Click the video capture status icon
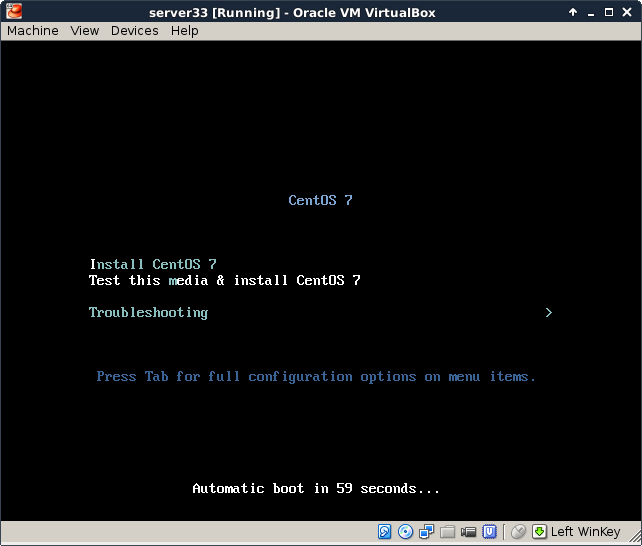Image resolution: width=642 pixels, height=546 pixels. (x=468, y=532)
